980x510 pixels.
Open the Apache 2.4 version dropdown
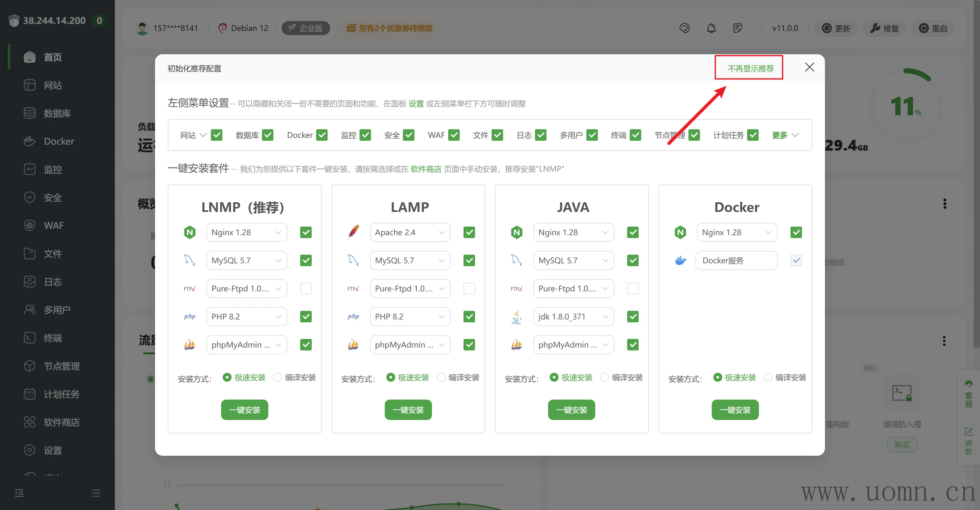point(410,232)
